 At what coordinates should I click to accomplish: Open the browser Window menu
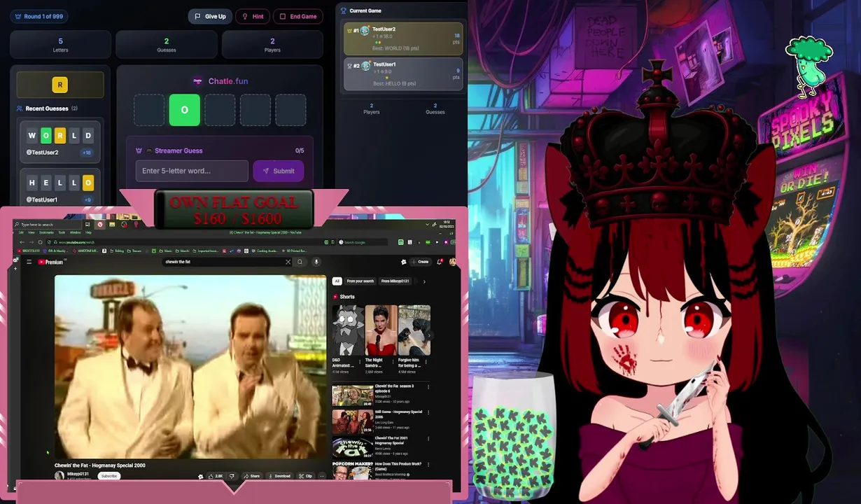pos(76,232)
